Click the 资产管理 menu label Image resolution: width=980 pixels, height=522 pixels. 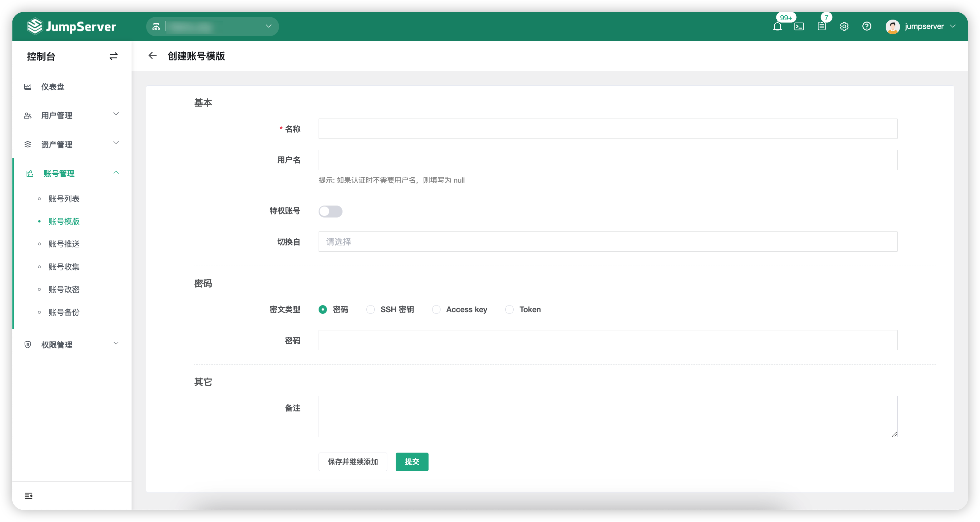pos(57,144)
